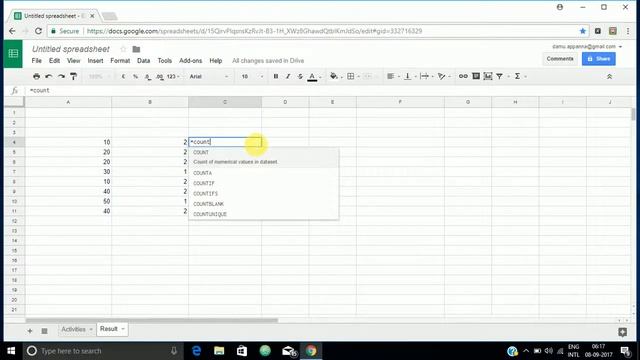
Task: Open horizontal align options
Action: [391, 76]
